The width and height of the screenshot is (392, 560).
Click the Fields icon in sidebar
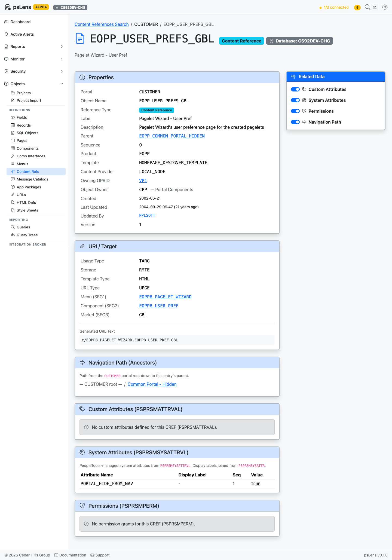click(x=13, y=117)
